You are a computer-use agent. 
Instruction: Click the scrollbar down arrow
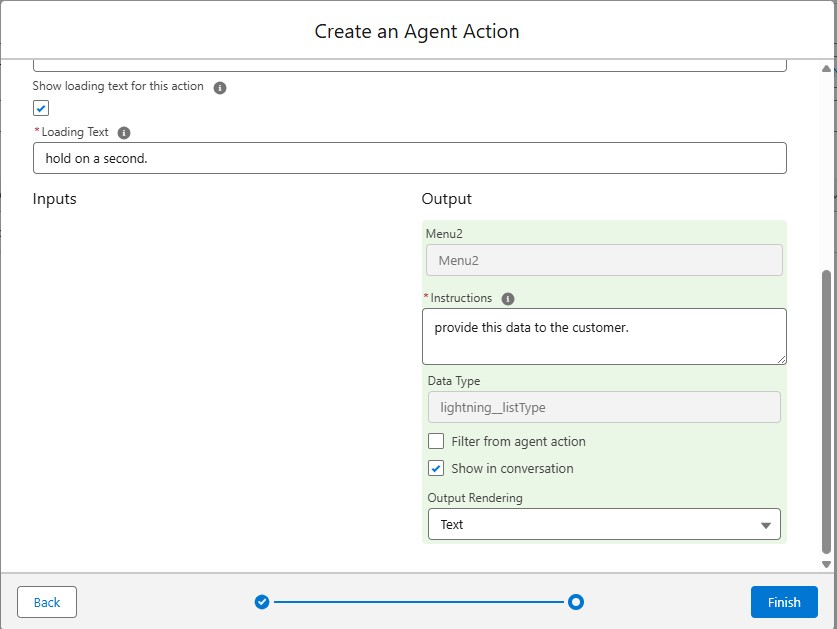[x=826, y=564]
